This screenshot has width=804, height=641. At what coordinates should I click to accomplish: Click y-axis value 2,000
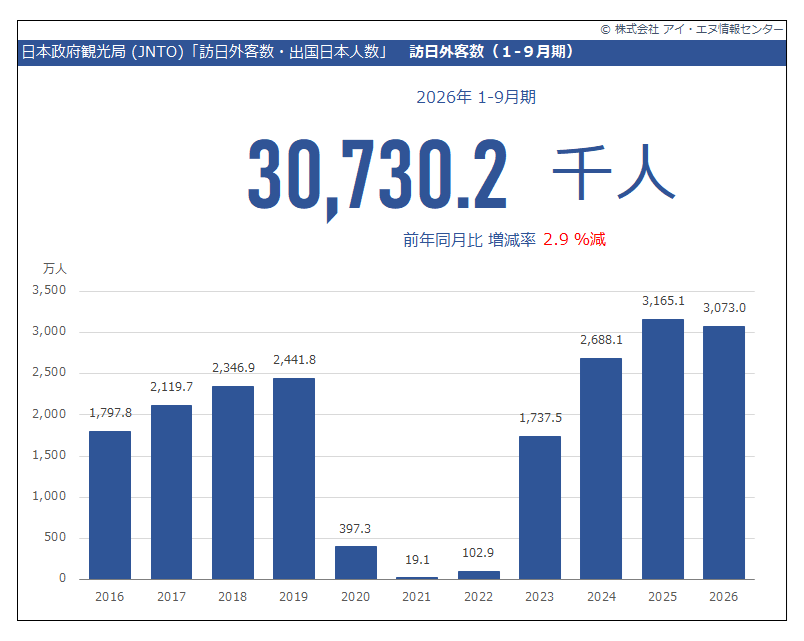[x=49, y=414]
